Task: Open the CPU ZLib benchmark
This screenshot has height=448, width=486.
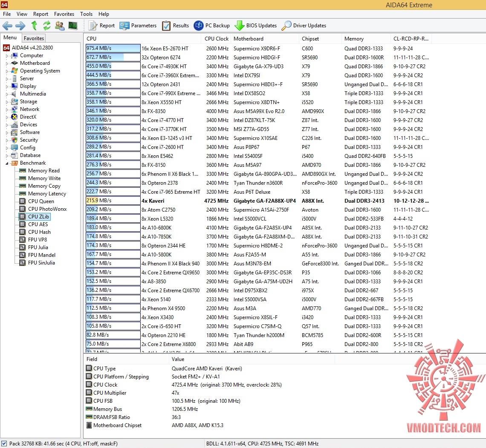Action: [x=38, y=217]
